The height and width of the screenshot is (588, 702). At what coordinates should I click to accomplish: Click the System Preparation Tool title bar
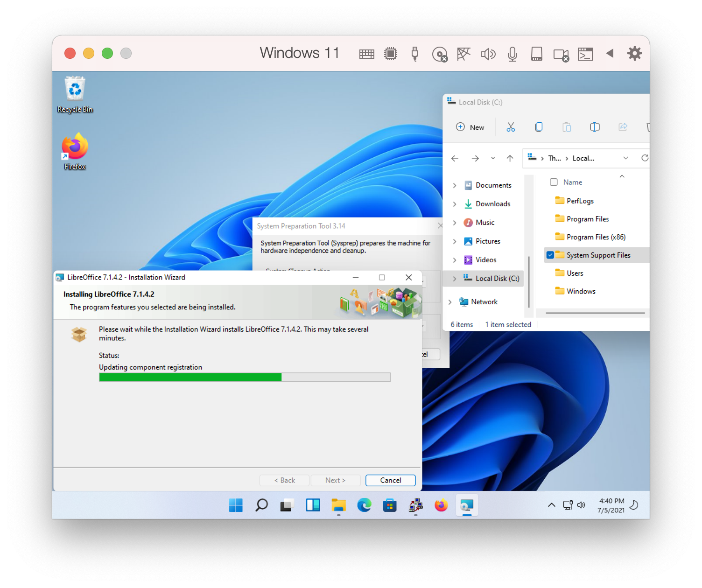coord(347,226)
